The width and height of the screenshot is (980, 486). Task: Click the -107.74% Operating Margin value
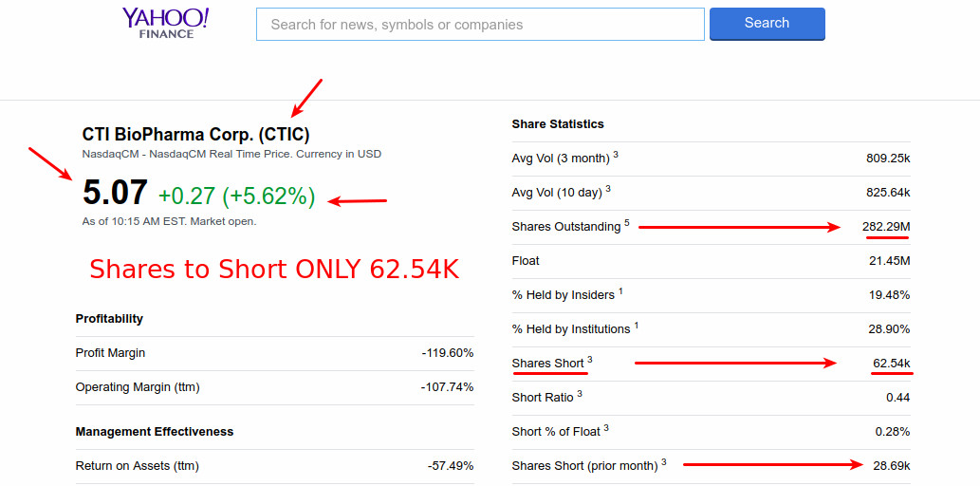click(x=448, y=387)
